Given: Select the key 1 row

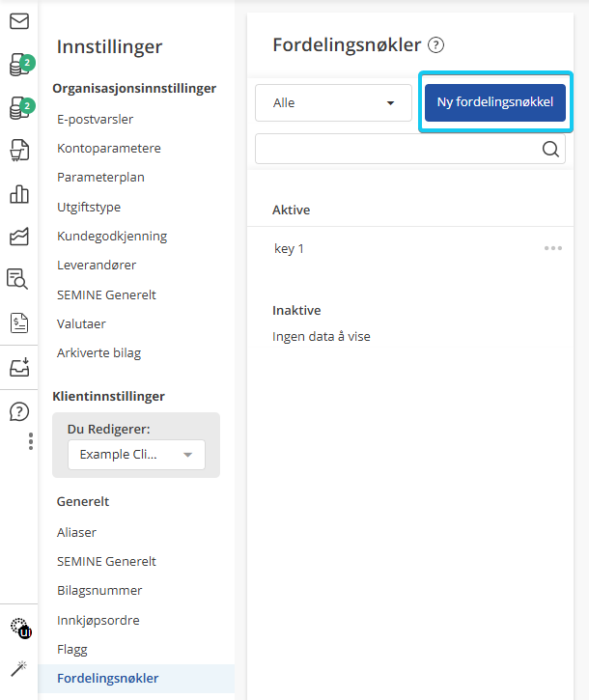Looking at the screenshot, I should (410, 249).
